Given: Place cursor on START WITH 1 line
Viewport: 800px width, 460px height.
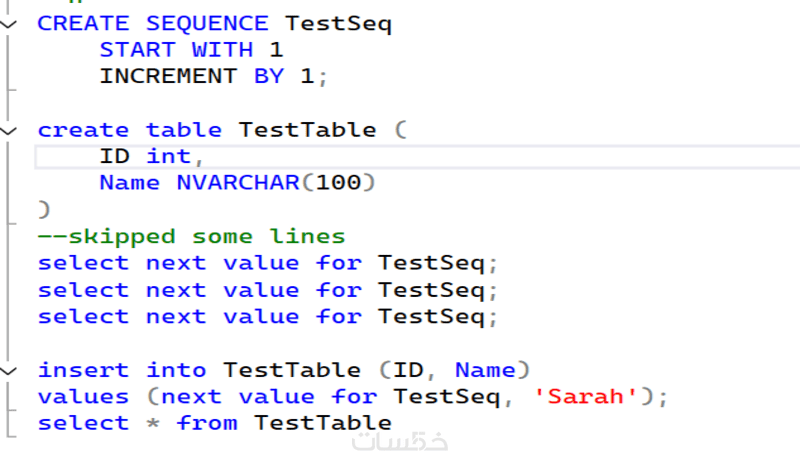Looking at the screenshot, I should (191, 49).
